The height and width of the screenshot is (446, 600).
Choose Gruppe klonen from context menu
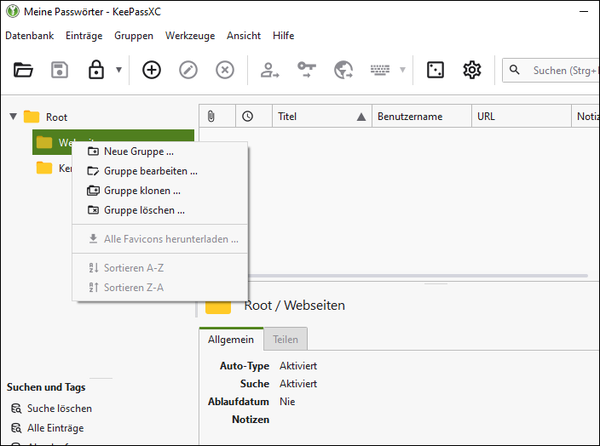[x=160, y=190]
